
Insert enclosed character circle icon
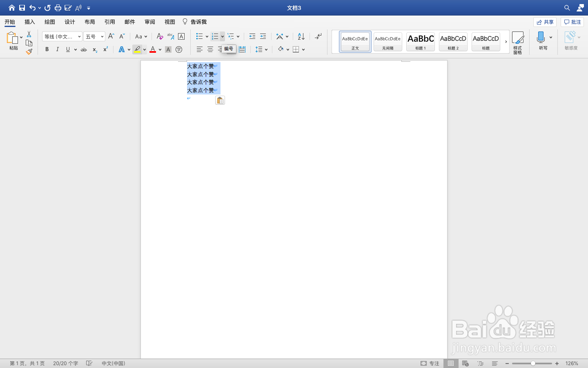(x=179, y=49)
